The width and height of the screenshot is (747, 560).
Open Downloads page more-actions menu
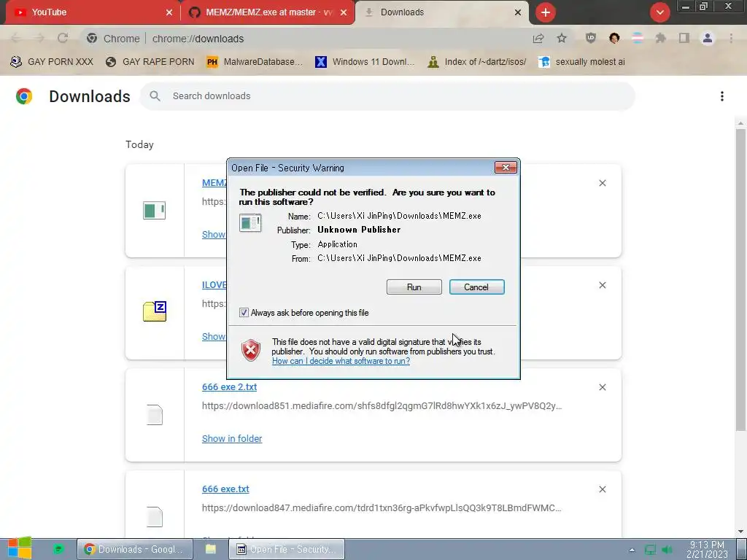click(x=722, y=96)
